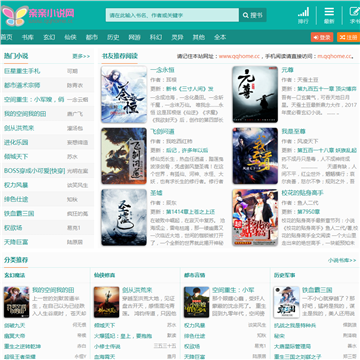
Task: Open hot novel 巨星重生手札
Action: click(22, 71)
